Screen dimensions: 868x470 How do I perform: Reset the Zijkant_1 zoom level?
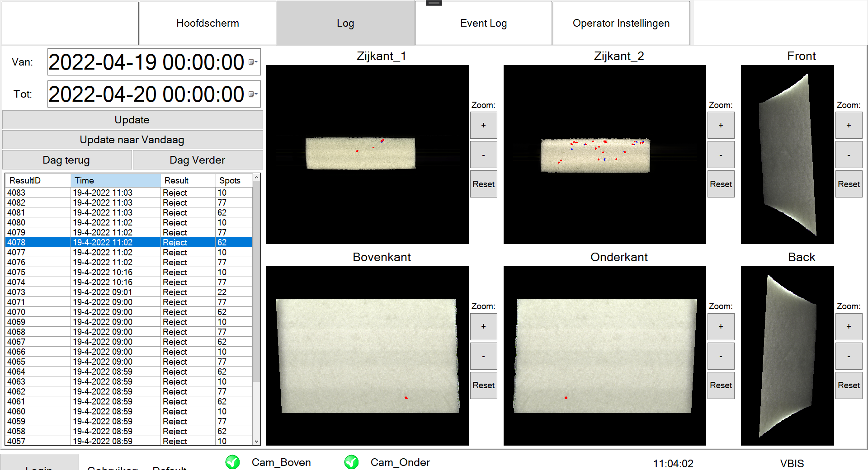pos(483,184)
